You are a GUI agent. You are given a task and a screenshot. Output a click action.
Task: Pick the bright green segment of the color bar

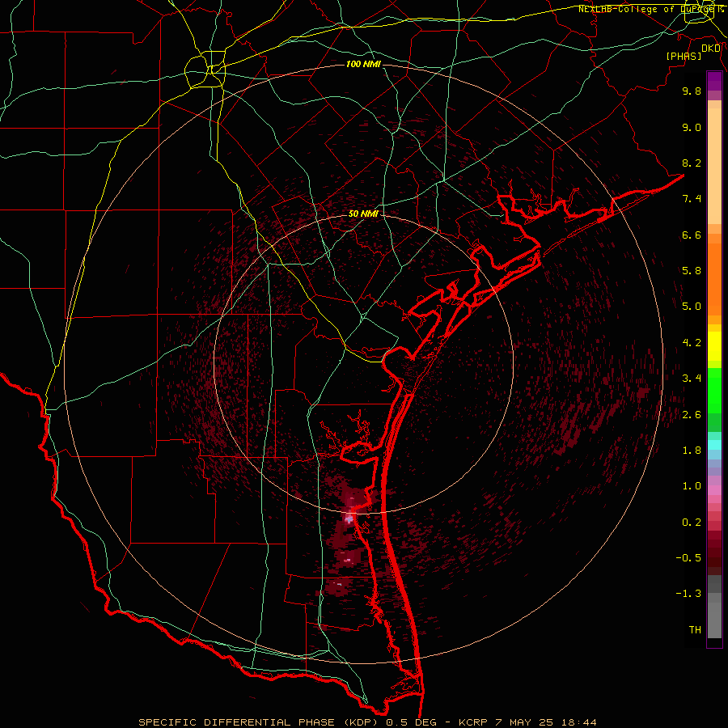coord(714,391)
